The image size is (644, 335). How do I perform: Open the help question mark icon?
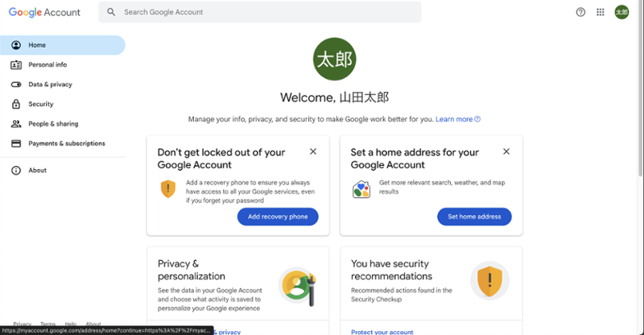click(581, 12)
